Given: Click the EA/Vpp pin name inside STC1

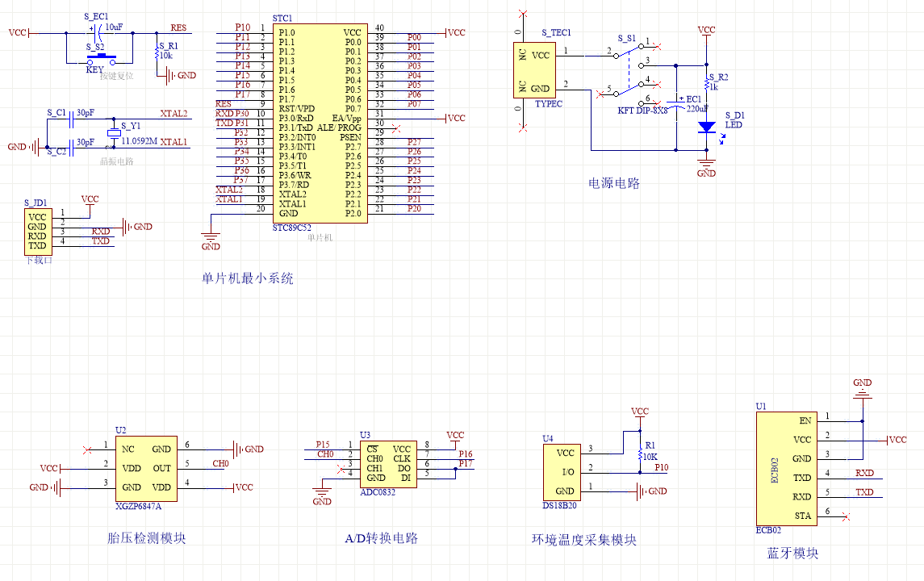Looking at the screenshot, I should pyautogui.click(x=346, y=118).
